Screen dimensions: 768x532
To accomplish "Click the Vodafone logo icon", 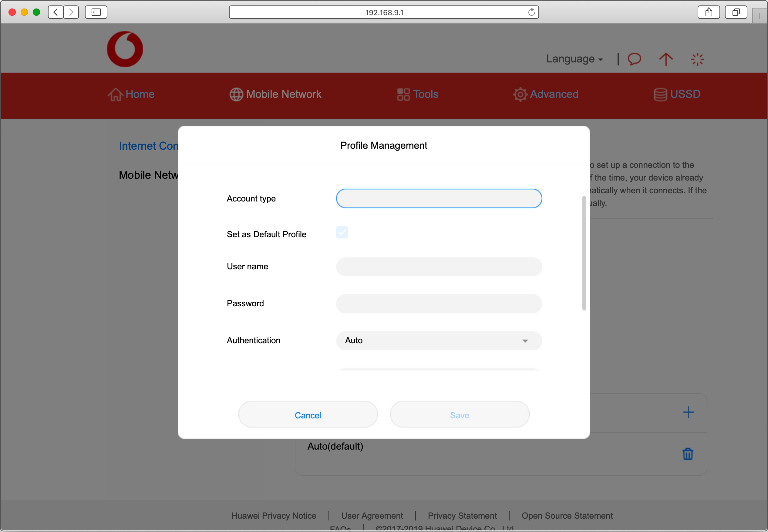I will [125, 49].
